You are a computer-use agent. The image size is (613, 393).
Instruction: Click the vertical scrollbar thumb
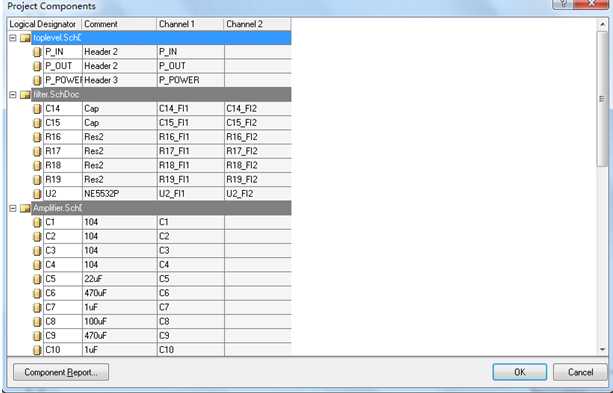tap(602, 99)
